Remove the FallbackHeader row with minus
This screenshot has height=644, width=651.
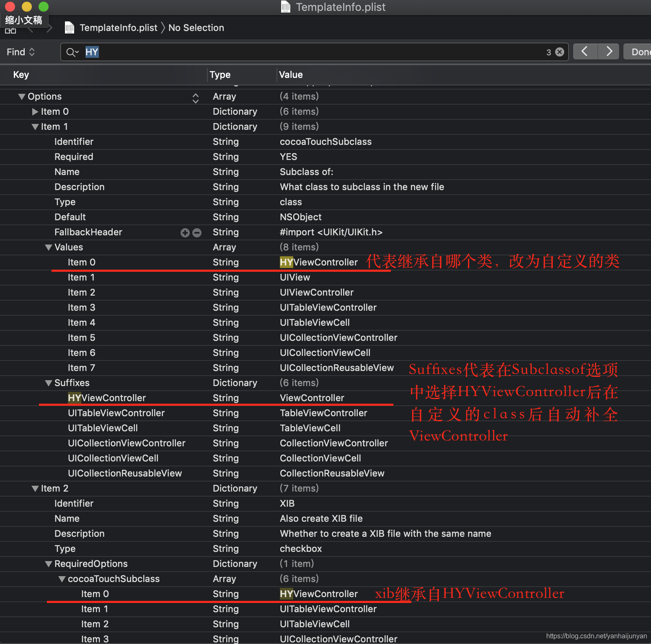197,232
